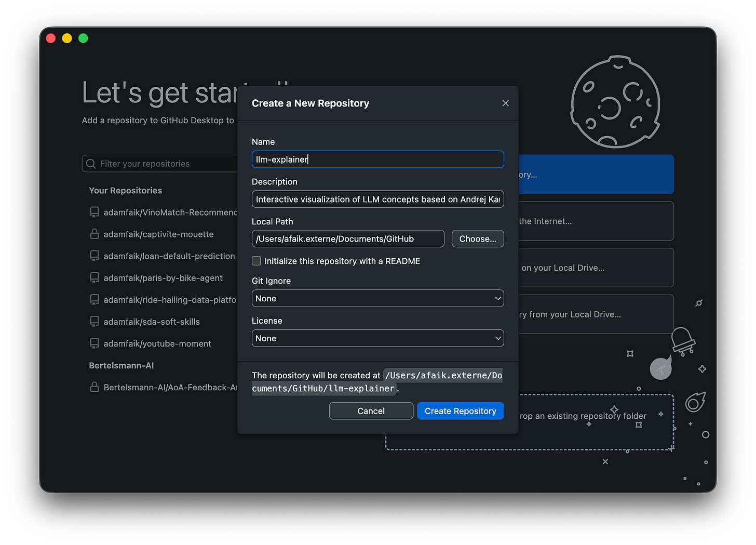Click inside the repository Name field
The height and width of the screenshot is (545, 756).
click(377, 159)
